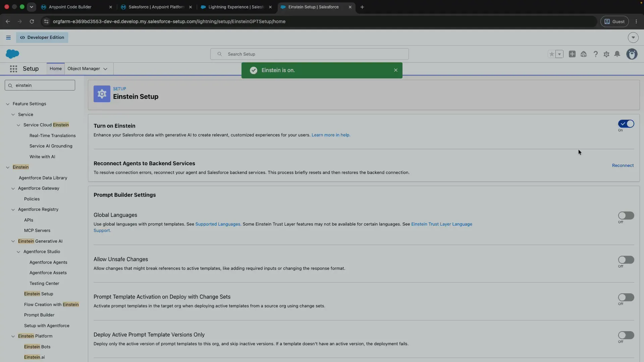Open the Chrome three-dot menu

[636, 21]
